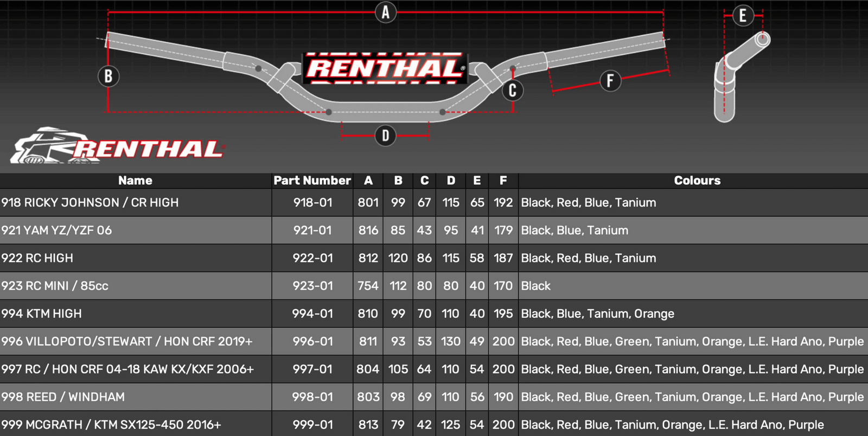Click the Renthal bar pad on the handlebar
Screen dimensions: 868x436
(x=385, y=69)
